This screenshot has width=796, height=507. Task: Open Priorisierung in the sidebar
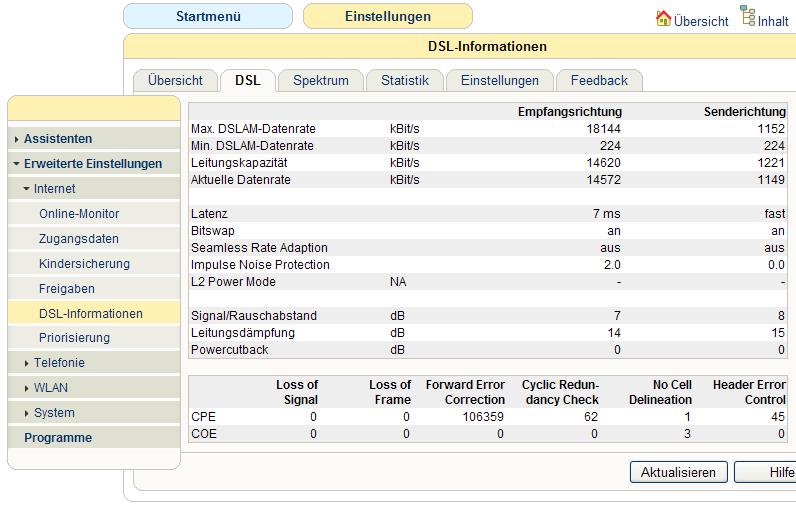tap(74, 337)
